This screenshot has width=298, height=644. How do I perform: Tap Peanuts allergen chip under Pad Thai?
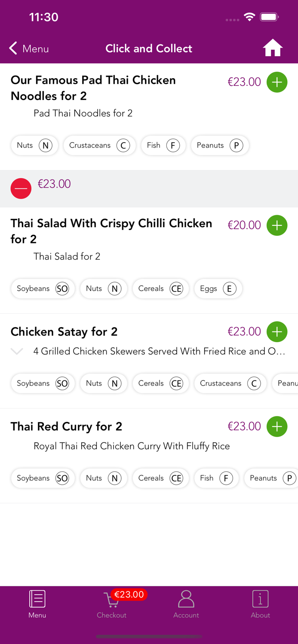tap(220, 146)
